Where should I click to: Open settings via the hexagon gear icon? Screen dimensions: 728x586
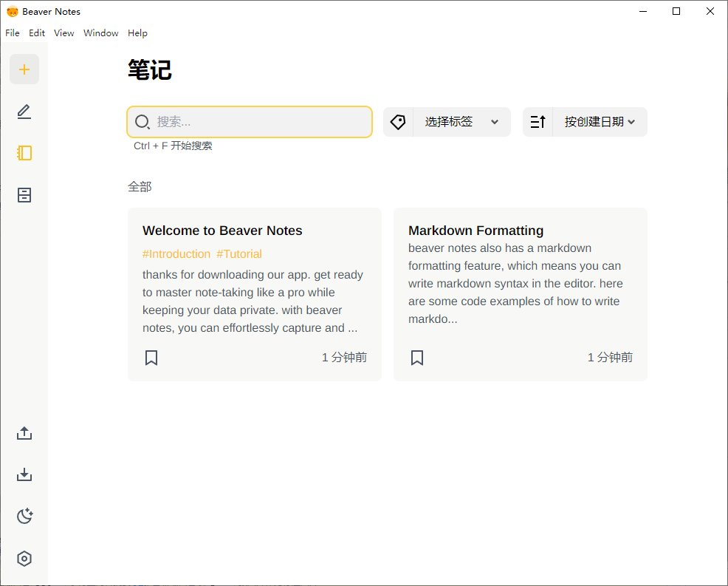click(24, 558)
